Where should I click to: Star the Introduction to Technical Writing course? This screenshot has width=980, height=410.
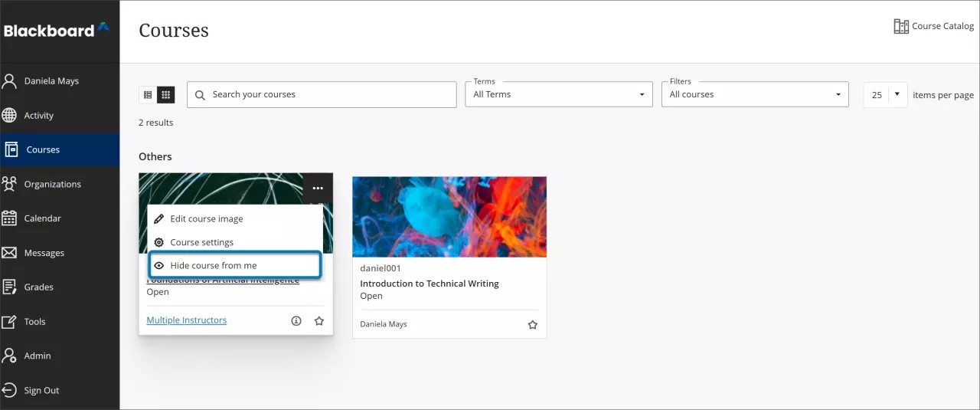(x=533, y=324)
